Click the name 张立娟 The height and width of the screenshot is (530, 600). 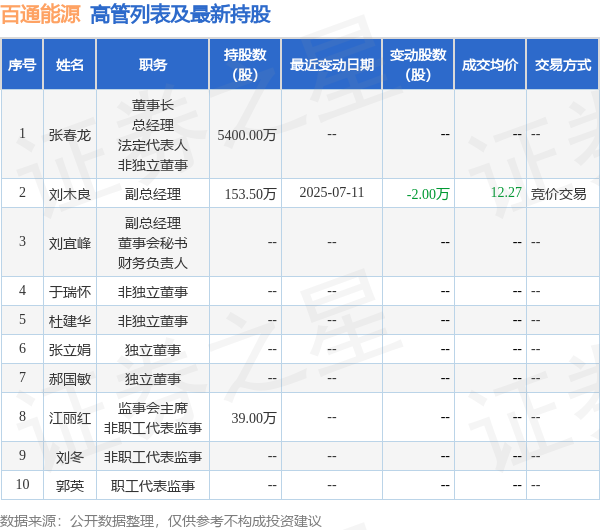click(x=70, y=350)
